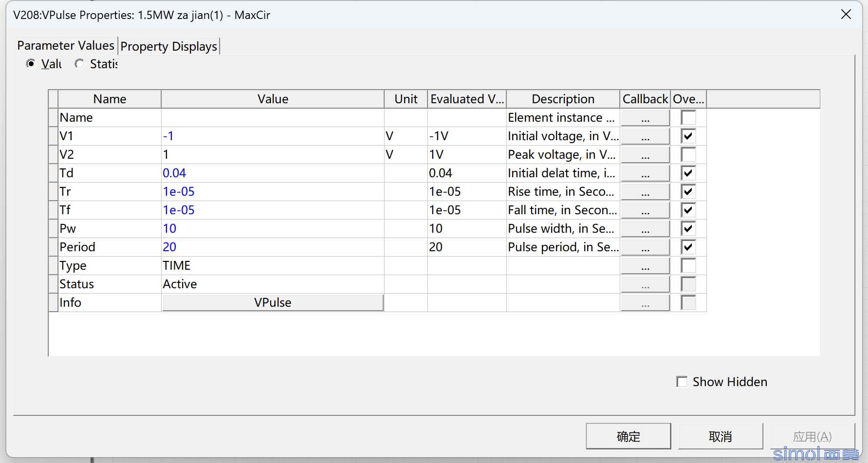This screenshot has width=868, height=463.
Task: Edit the Period value 20
Action: (x=273, y=247)
